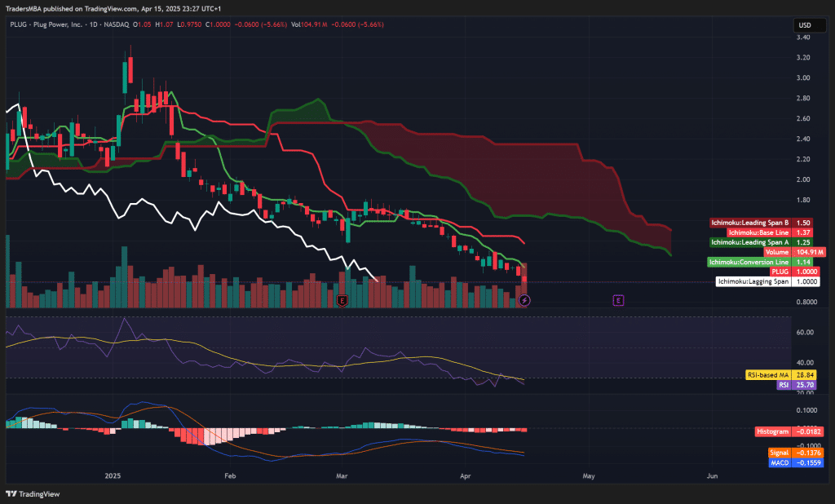Click the Mar label on time axis

342,475
